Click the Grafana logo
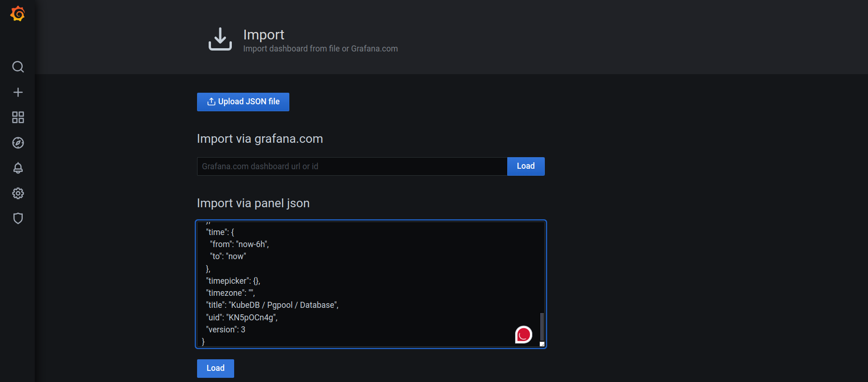868x382 pixels. pos(17,13)
